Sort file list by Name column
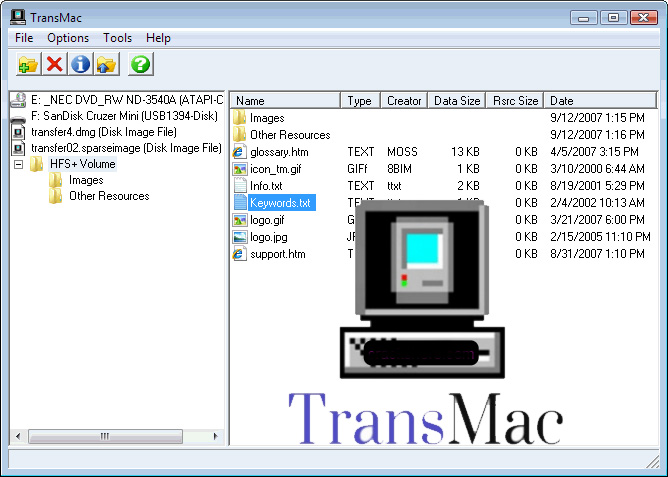 [x=286, y=101]
